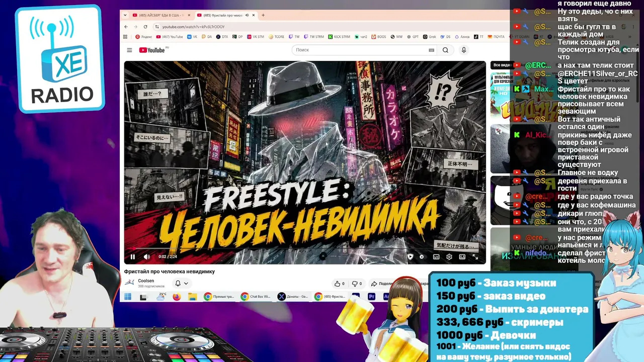Open the Coolsen channel name link

point(146,281)
